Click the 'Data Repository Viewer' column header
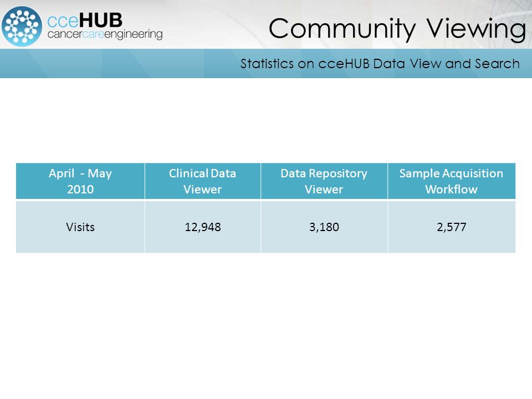 click(324, 181)
